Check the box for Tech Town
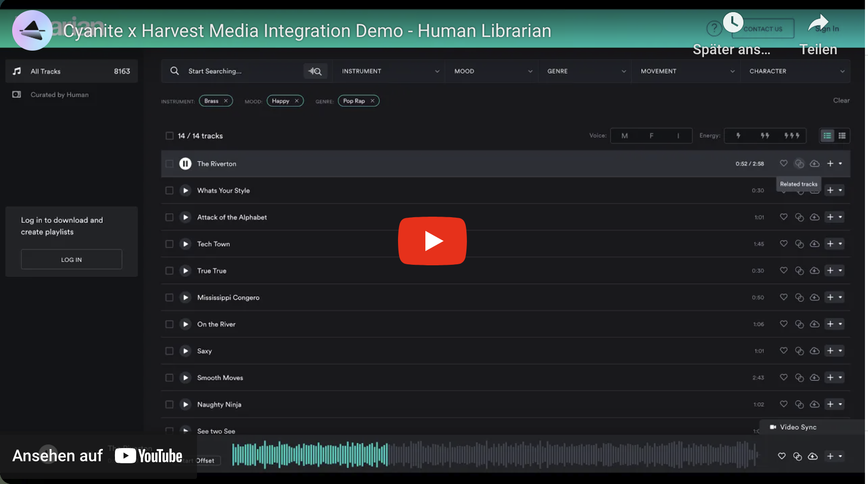 (169, 244)
